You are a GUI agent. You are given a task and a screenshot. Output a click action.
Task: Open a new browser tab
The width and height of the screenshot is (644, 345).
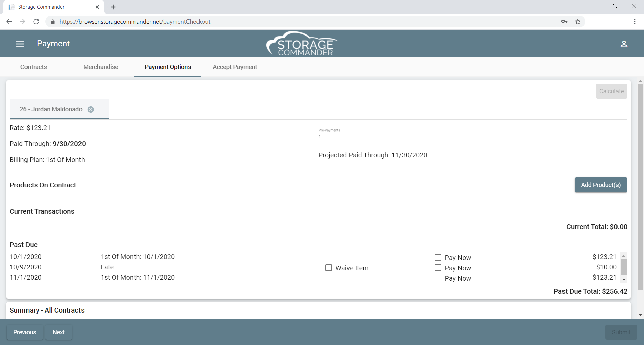click(x=113, y=7)
